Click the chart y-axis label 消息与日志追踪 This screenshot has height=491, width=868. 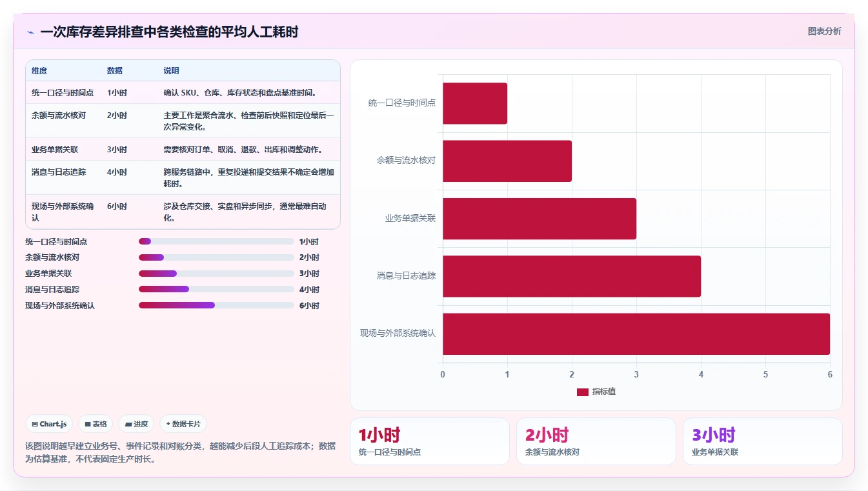tap(407, 276)
